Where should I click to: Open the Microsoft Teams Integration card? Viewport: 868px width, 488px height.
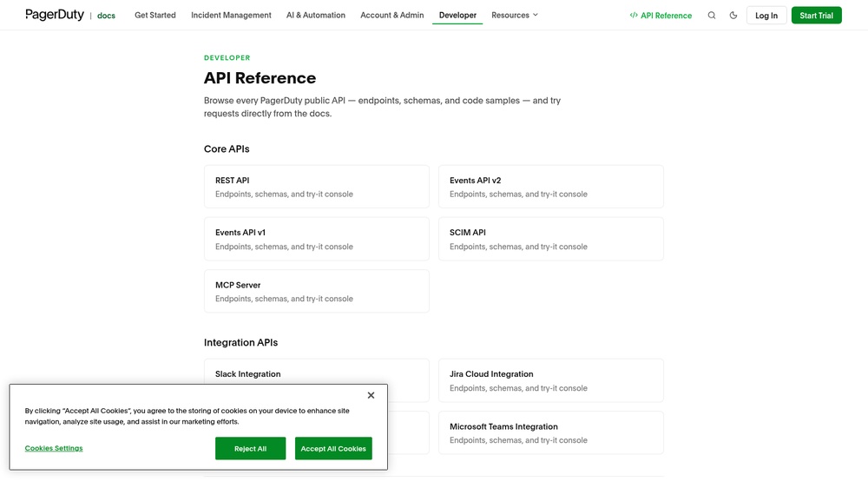(x=551, y=432)
